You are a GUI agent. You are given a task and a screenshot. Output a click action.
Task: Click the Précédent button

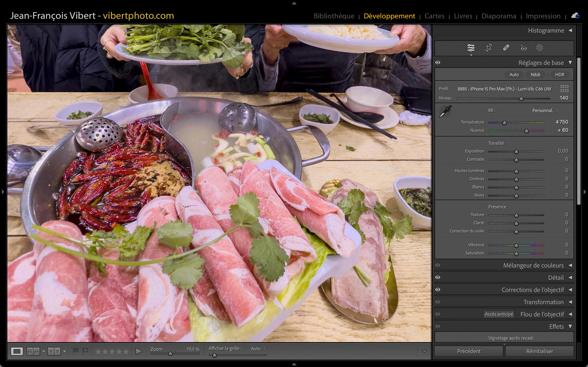(469, 351)
